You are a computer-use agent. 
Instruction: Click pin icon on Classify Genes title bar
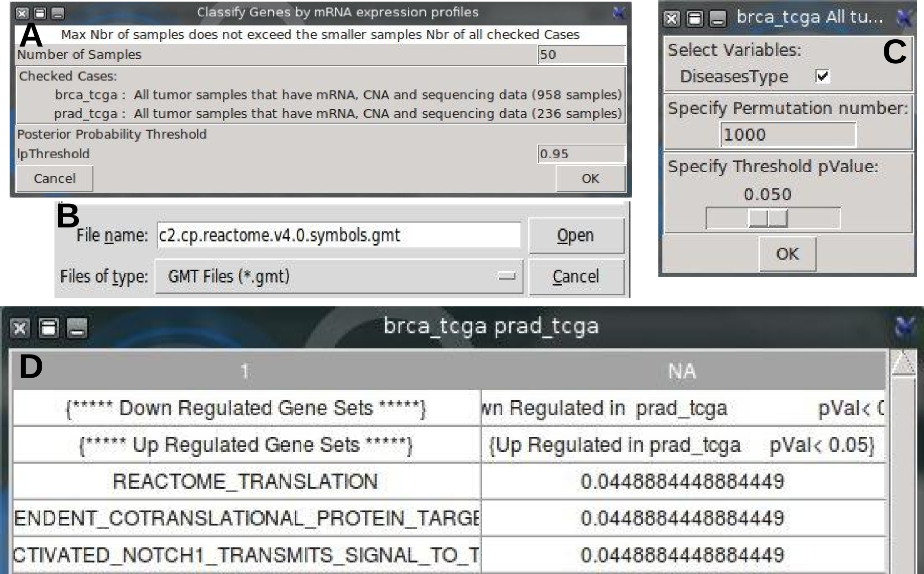pyautogui.click(x=619, y=13)
